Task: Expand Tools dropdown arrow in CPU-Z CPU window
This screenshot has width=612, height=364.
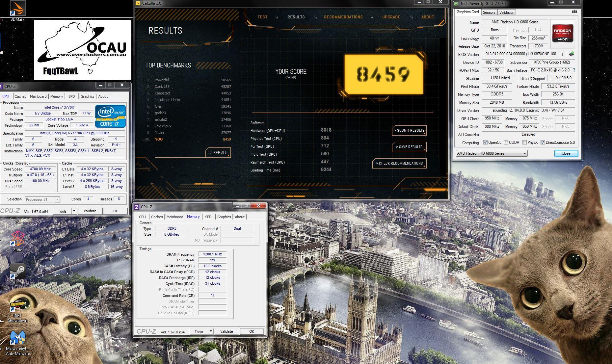Action: pos(74,211)
